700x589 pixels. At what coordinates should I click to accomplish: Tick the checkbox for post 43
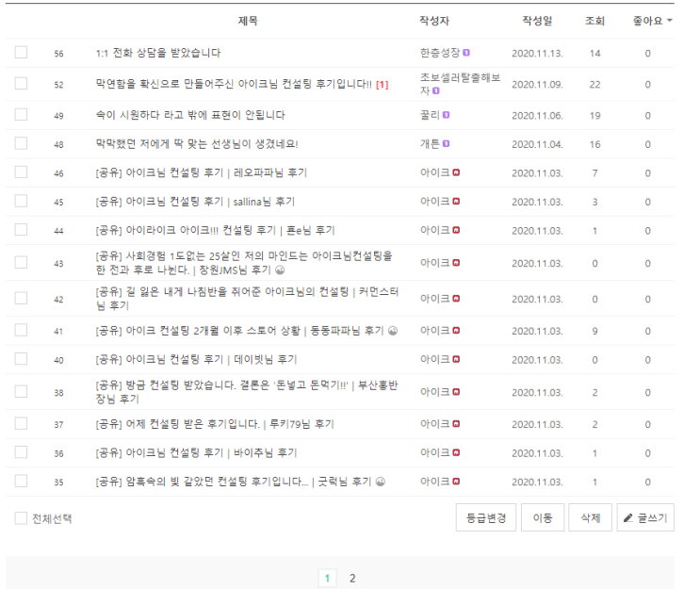21,262
